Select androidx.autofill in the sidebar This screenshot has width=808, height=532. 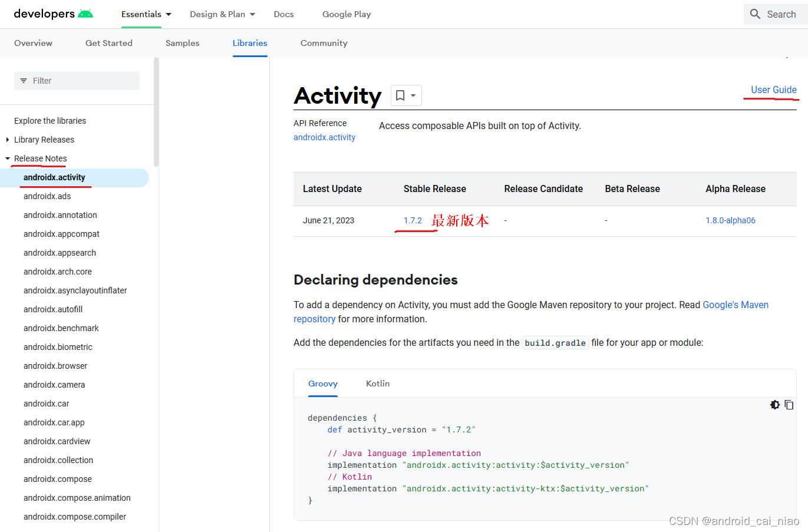[53, 309]
